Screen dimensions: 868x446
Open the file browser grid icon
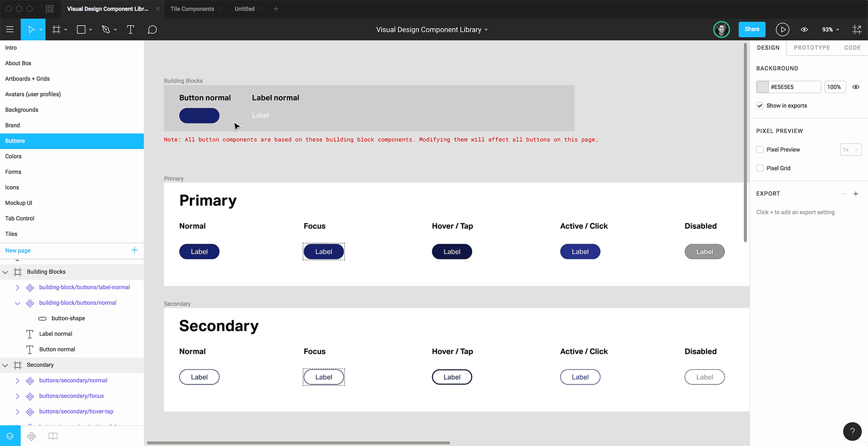point(50,9)
